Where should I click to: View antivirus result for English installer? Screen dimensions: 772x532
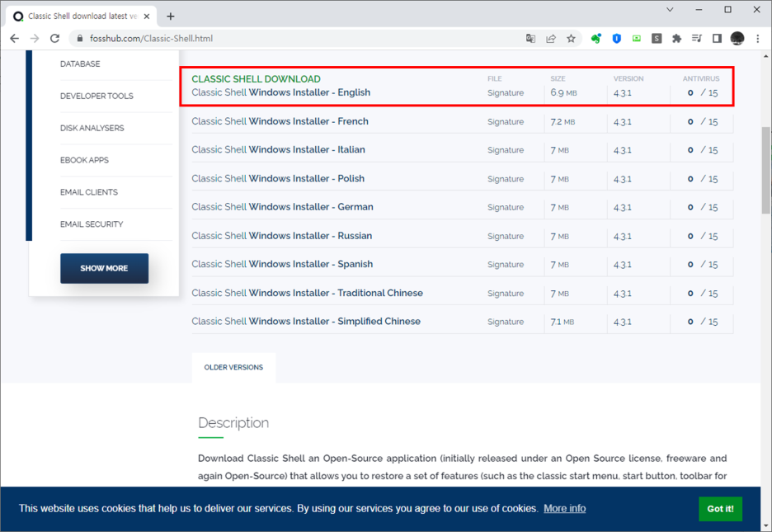tap(703, 93)
